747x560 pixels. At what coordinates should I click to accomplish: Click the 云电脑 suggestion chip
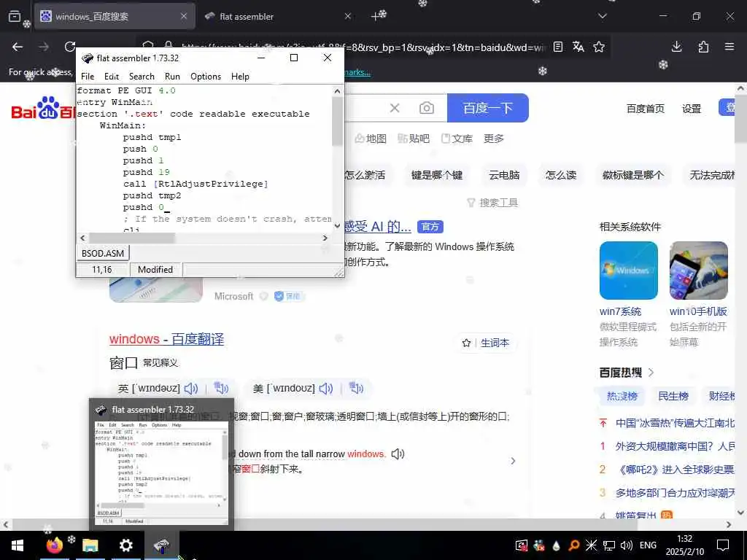tap(504, 175)
